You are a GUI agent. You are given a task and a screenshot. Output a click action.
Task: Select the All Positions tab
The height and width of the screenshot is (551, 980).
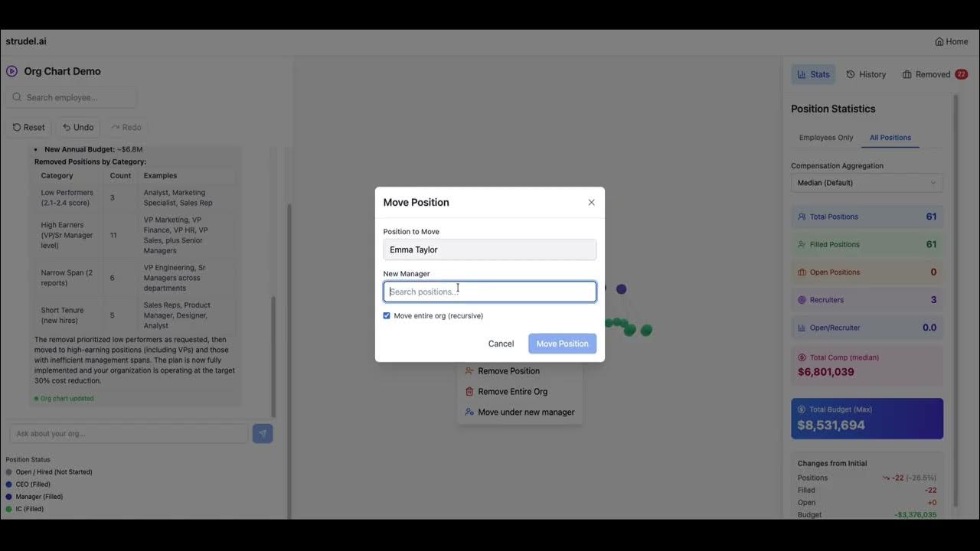coord(890,138)
